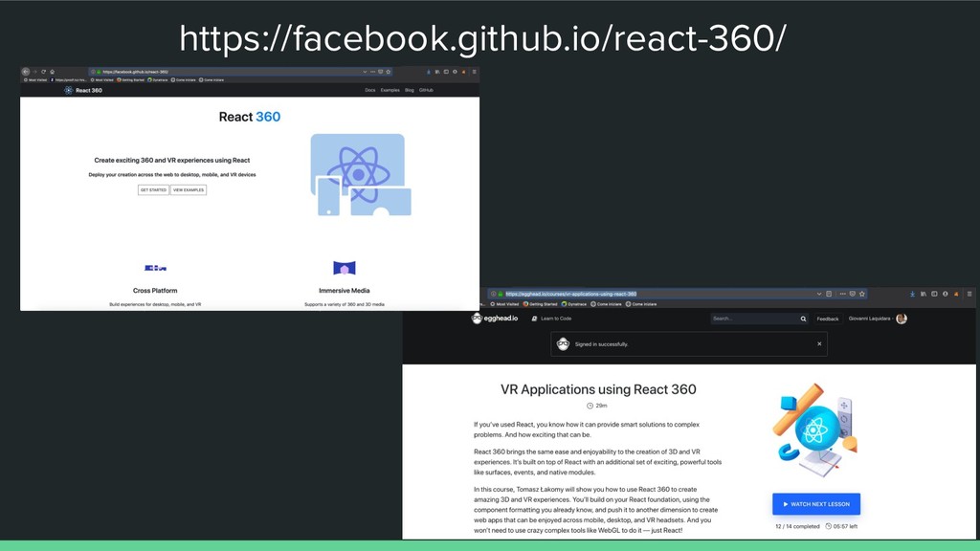Open Learn to Code on egghead
The height and width of the screenshot is (551, 980).
[551, 319]
